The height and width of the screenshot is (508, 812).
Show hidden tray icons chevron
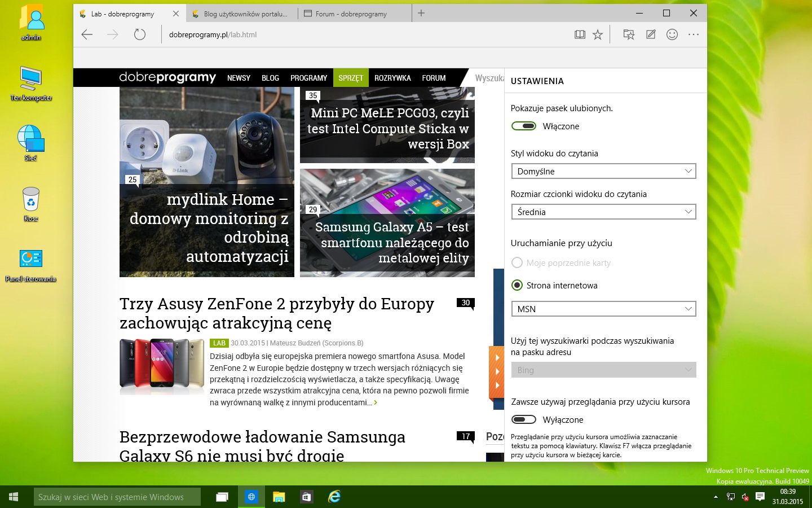click(x=716, y=497)
